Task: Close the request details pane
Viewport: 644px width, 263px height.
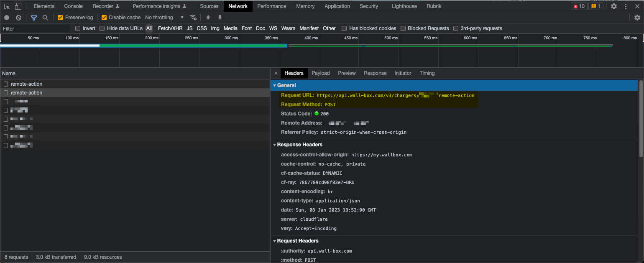Action: 276,73
